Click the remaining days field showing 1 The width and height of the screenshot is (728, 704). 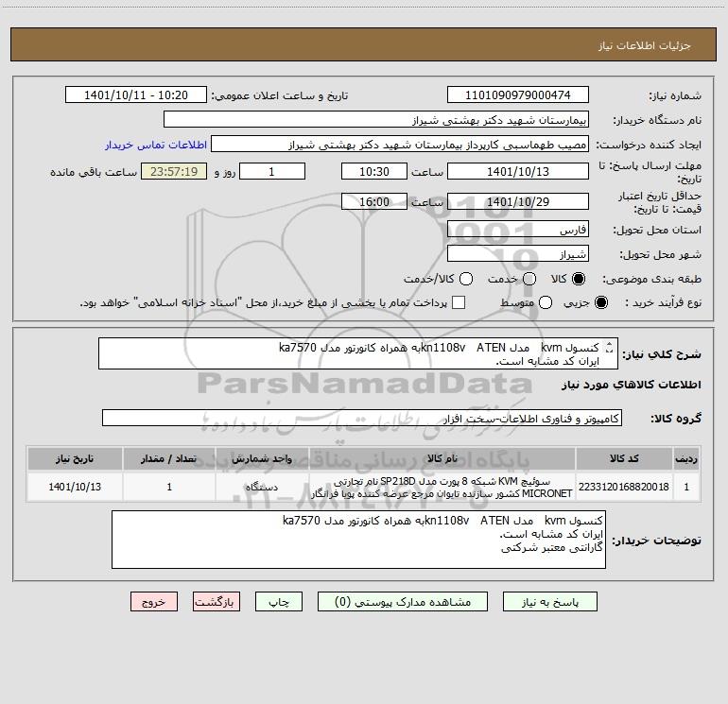tap(272, 171)
